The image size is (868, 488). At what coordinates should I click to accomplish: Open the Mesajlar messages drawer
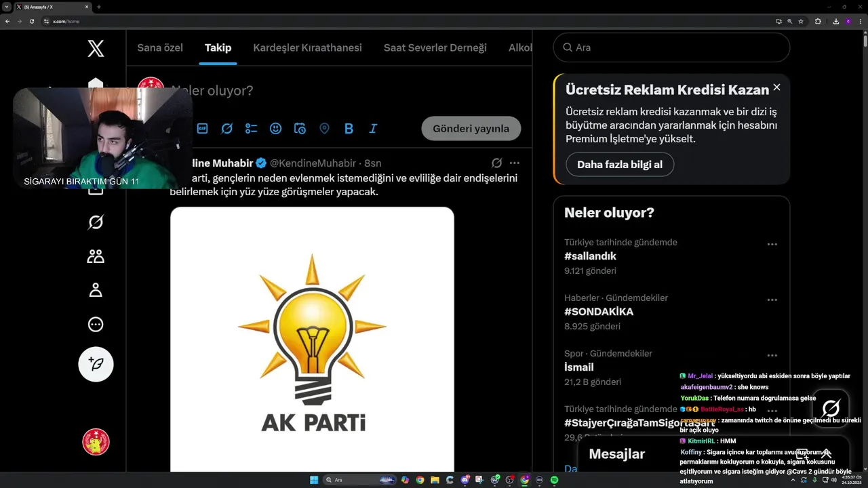(713, 454)
